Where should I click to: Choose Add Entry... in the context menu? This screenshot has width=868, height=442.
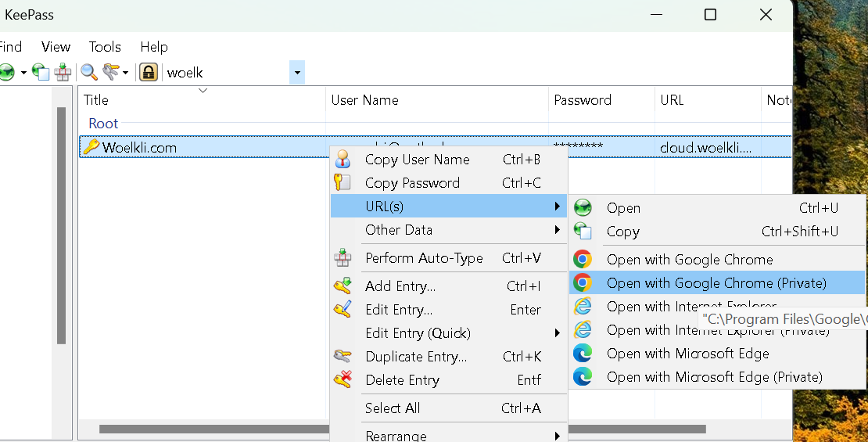coord(449,286)
